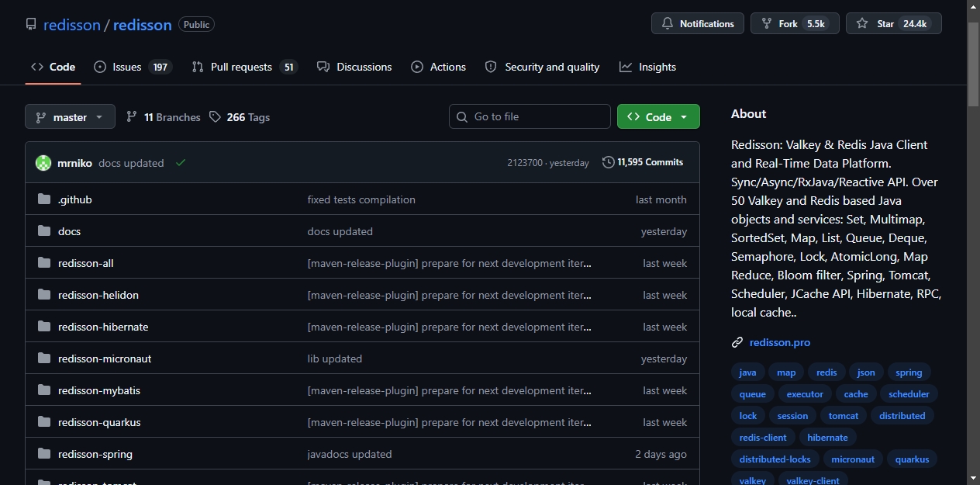This screenshot has height=485, width=980.
Task: Click the star icon to star repository
Action: point(862,24)
